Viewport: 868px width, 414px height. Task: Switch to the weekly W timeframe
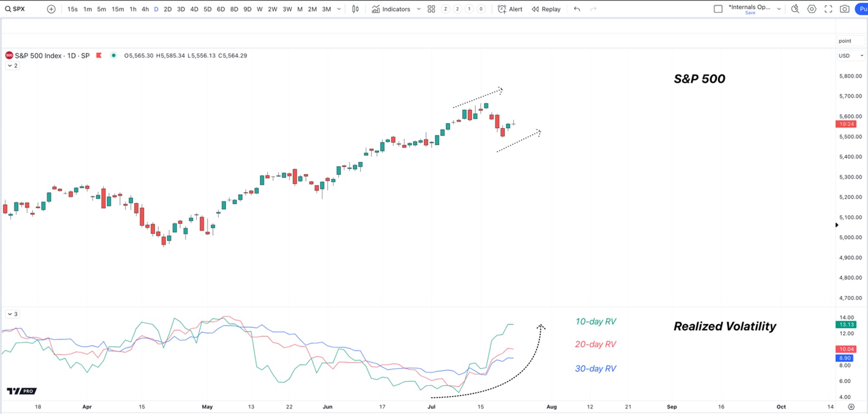pyautogui.click(x=259, y=9)
